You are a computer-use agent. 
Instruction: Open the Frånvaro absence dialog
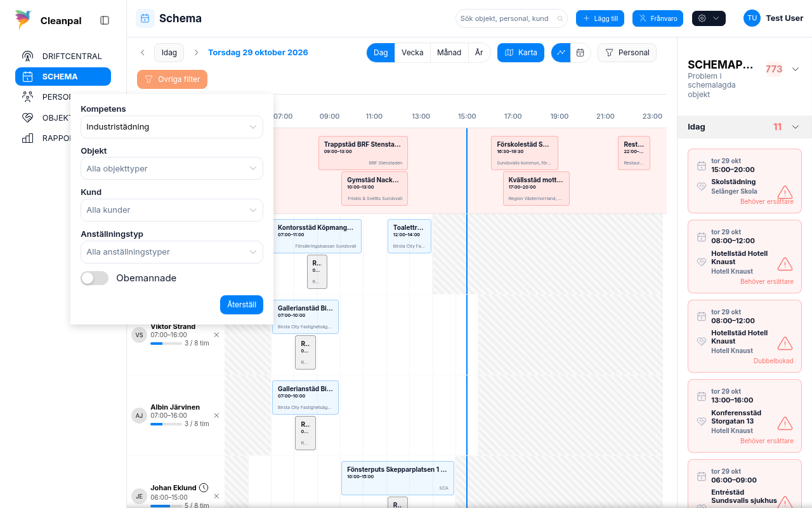[658, 18]
